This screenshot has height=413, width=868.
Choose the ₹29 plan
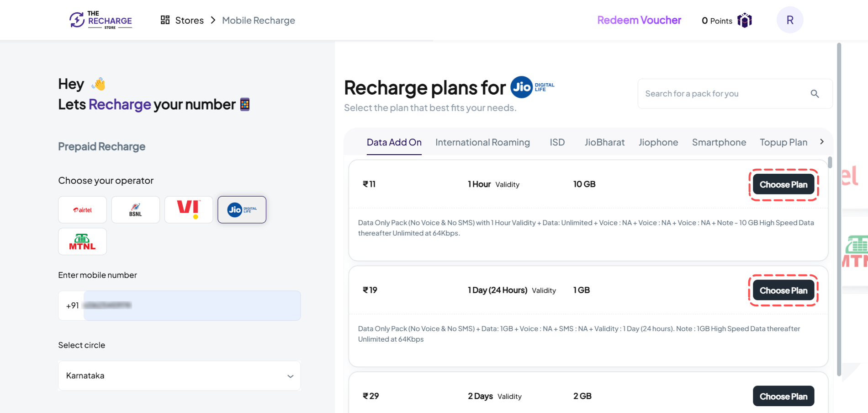[783, 396]
